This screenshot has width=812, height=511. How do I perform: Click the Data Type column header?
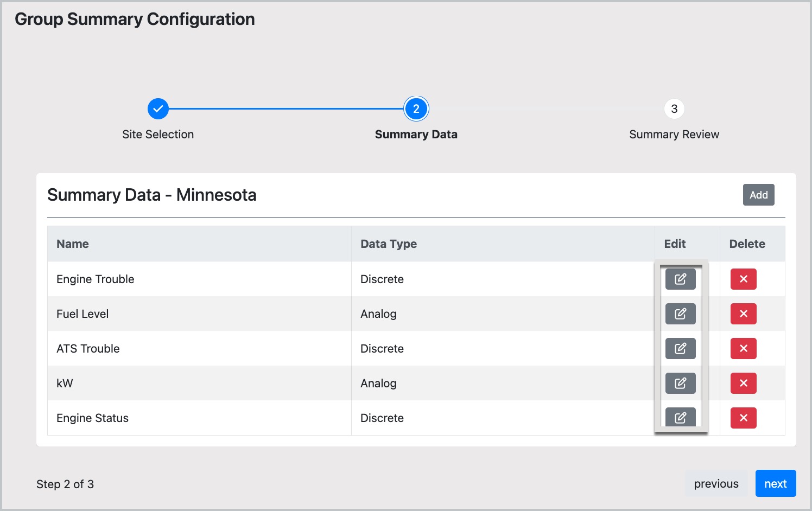(x=389, y=244)
